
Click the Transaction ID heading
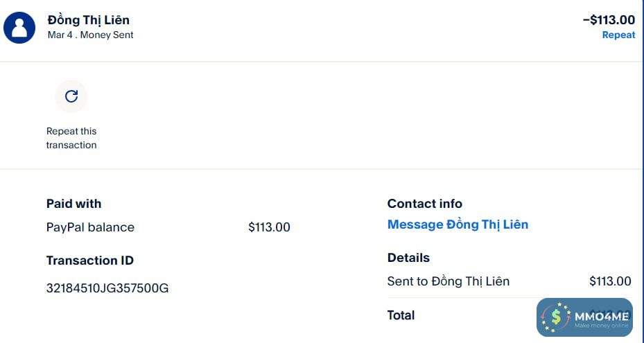(90, 261)
